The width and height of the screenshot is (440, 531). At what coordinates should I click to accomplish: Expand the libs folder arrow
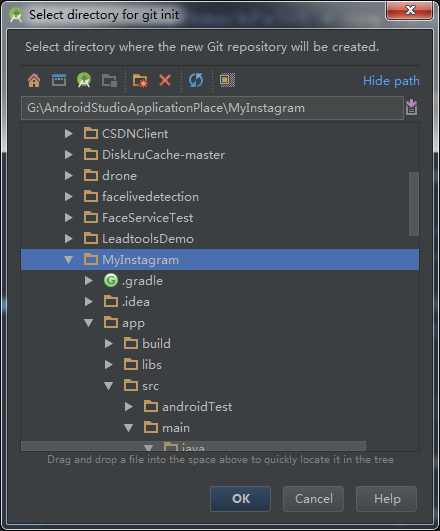pyautogui.click(x=109, y=364)
